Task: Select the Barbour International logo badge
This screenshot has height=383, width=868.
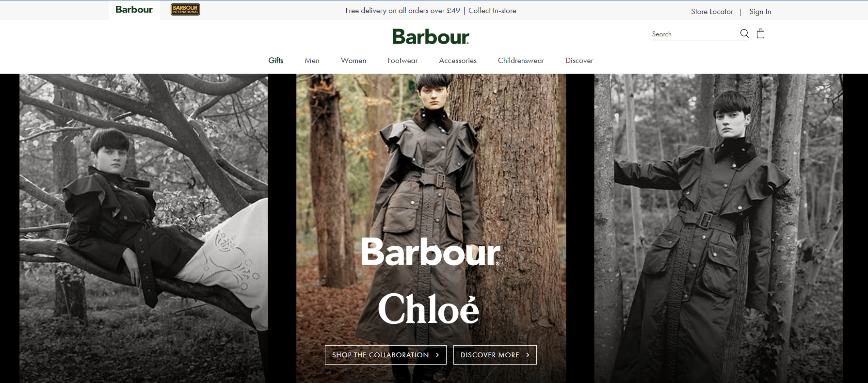Action: pos(185,10)
